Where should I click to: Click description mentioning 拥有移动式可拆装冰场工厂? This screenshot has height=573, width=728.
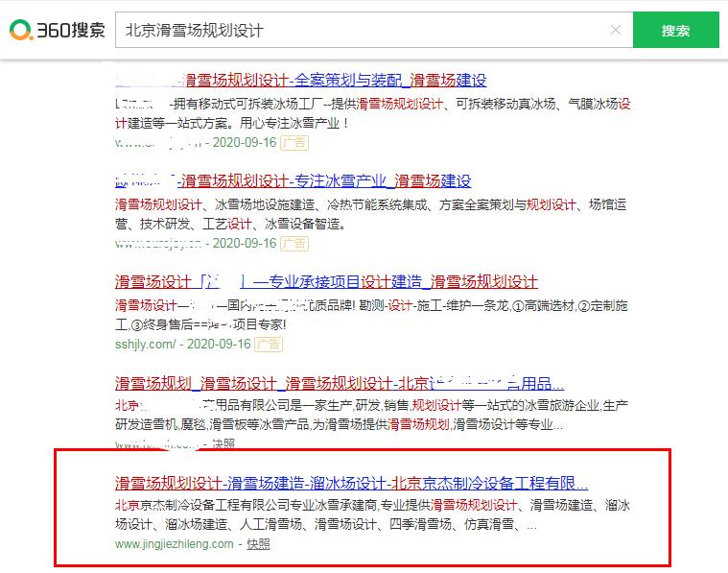pos(373,113)
